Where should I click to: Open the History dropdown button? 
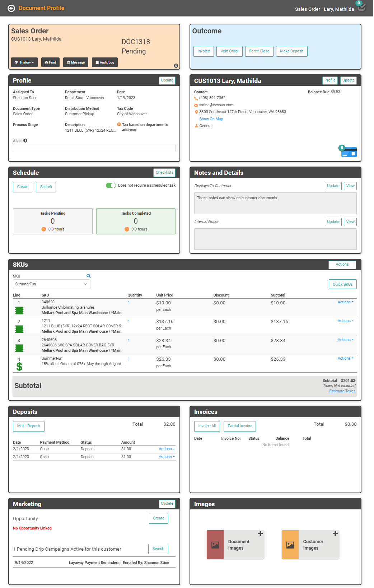tap(24, 62)
